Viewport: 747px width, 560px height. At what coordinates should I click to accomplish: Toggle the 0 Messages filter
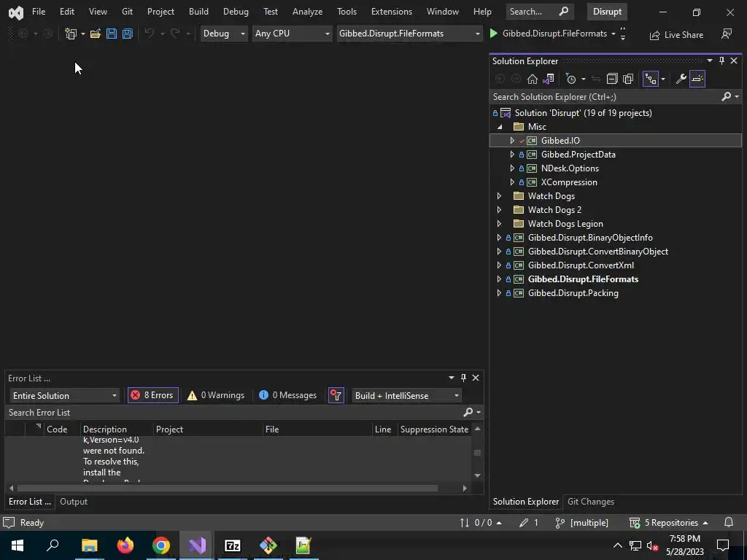287,395
